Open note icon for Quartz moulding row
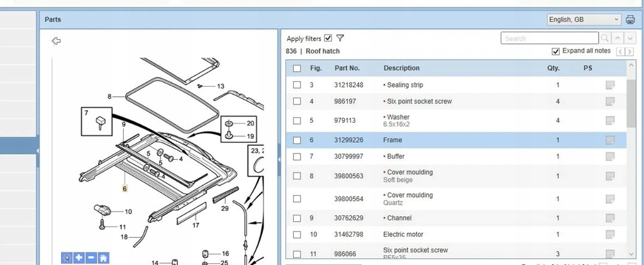644x265 pixels. coord(610,199)
